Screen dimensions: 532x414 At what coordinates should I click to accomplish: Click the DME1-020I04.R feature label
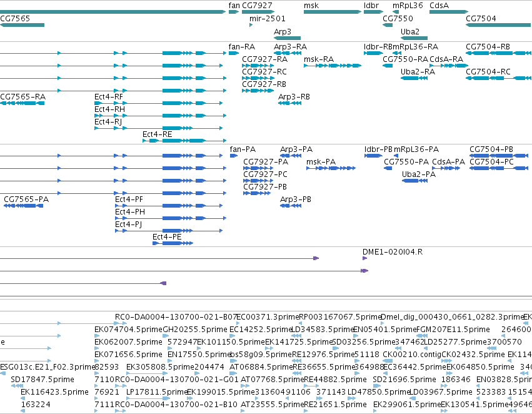tap(393, 252)
